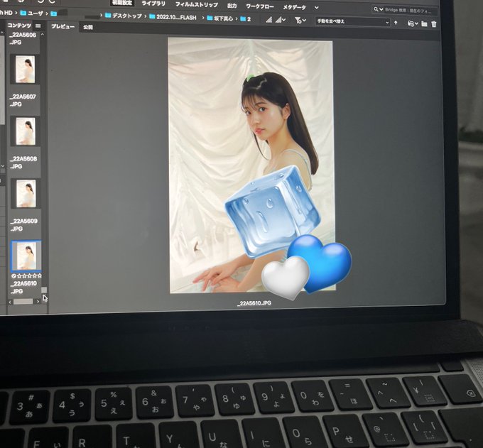Click _22A5606.JPG file name
The width and height of the screenshot is (483, 448).
click(x=23, y=38)
